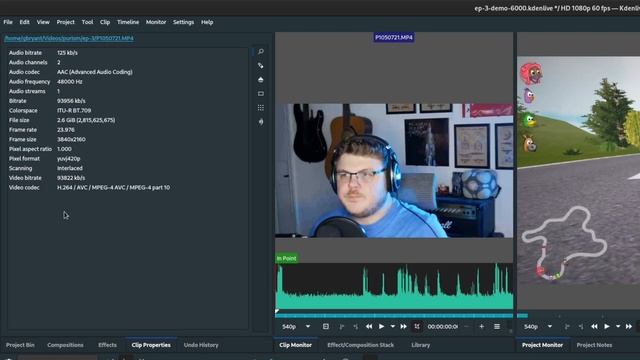Screen dimensions: 640x360
Task: Click the Clip Monitor blue timeline ruler
Action: coord(394,315)
